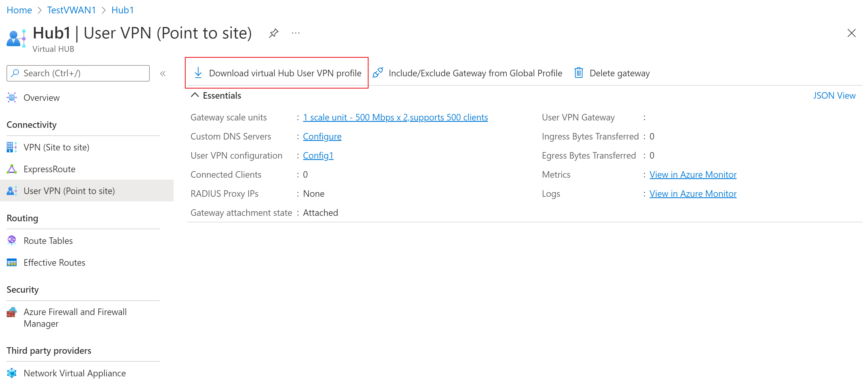
Task: Click the TestVWAN1 breadcrumb
Action: [x=71, y=10]
